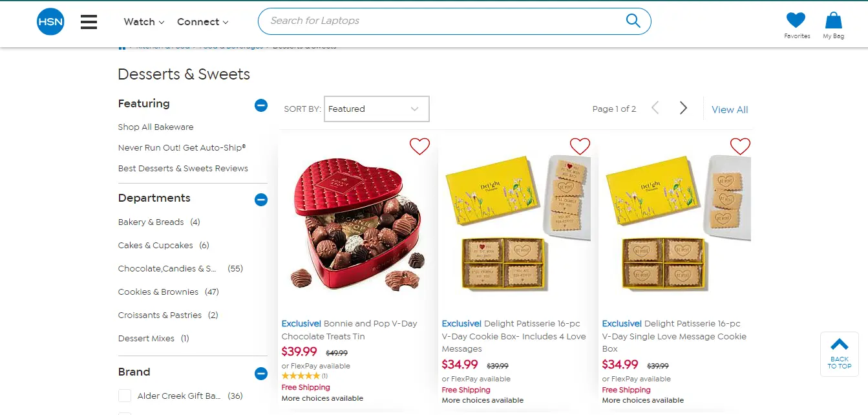
Task: Open the Connect menu
Action: (x=203, y=22)
